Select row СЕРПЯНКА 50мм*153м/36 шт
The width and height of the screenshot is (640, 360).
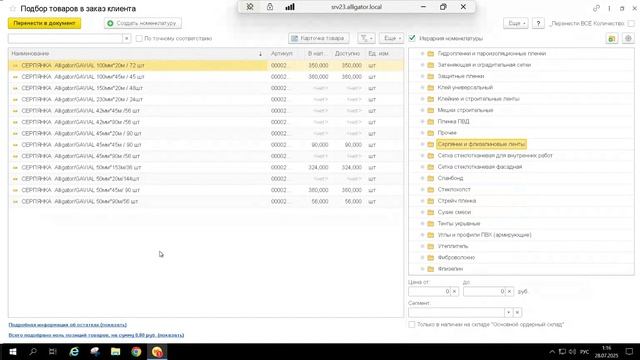(x=206, y=167)
